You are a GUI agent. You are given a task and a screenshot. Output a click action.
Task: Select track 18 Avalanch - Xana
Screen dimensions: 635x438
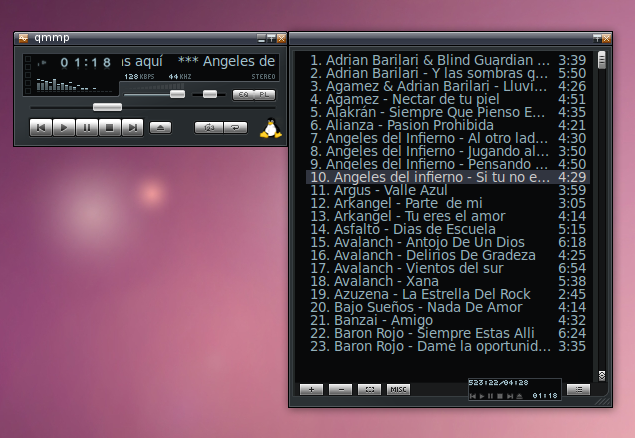[x=448, y=281]
